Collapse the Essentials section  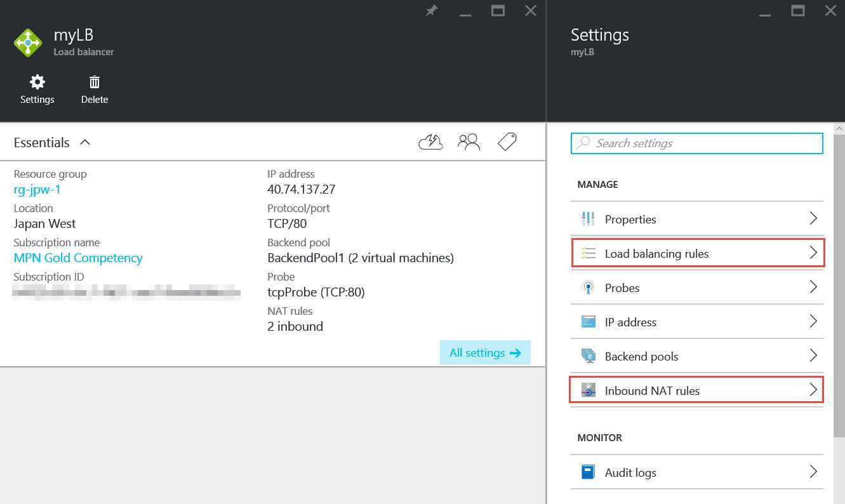(x=85, y=142)
